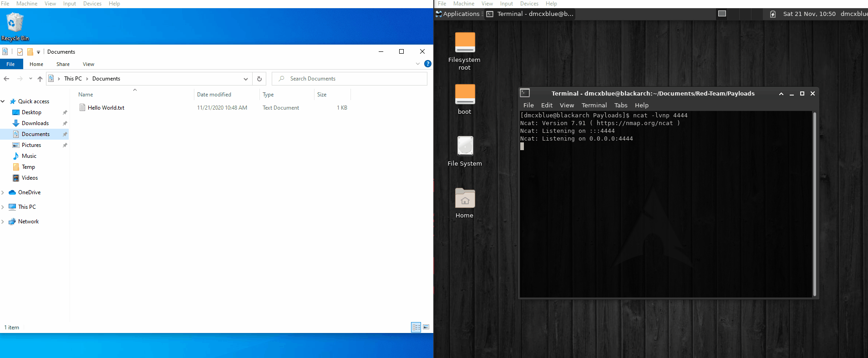Click the workspace switcher in XFCE panel

(x=722, y=14)
